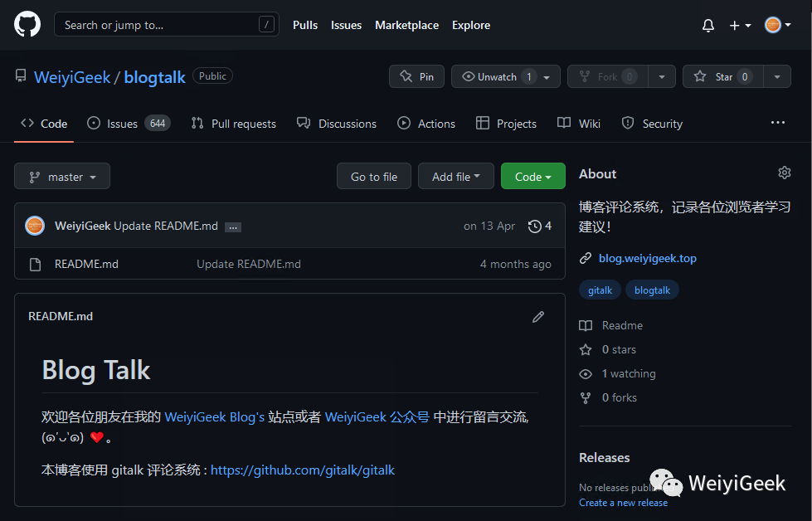Open the README.md row commit message
The height and width of the screenshot is (521, 812).
(x=249, y=264)
